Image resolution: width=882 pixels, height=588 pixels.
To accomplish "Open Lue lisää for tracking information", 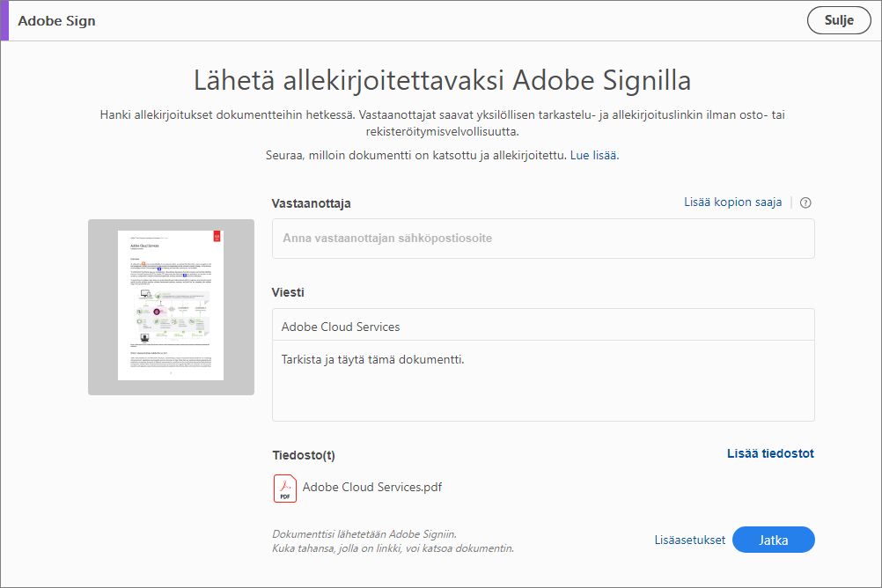I will (595, 155).
